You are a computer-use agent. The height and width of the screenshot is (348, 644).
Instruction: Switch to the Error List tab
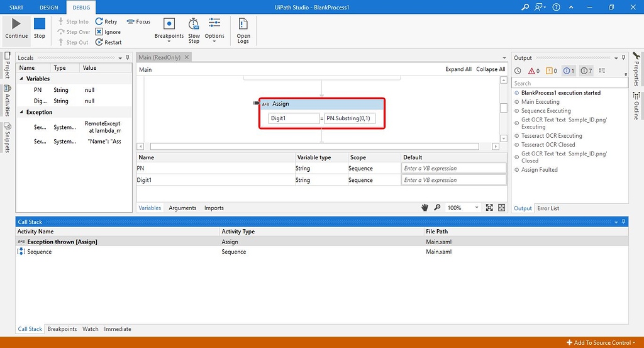(x=548, y=208)
